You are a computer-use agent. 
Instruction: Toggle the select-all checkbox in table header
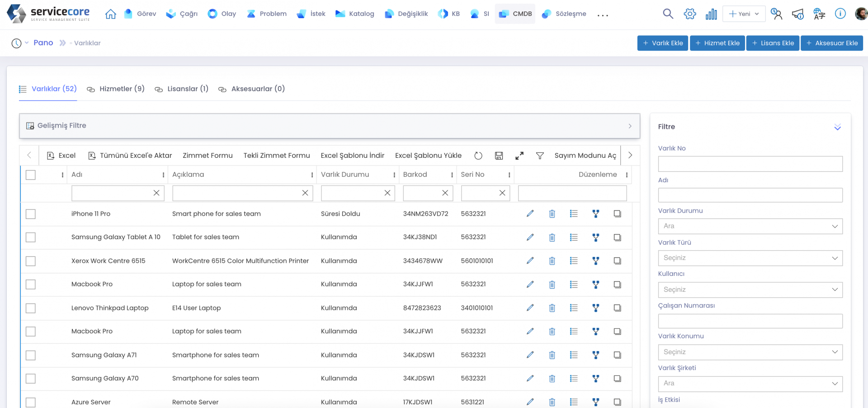[31, 175]
